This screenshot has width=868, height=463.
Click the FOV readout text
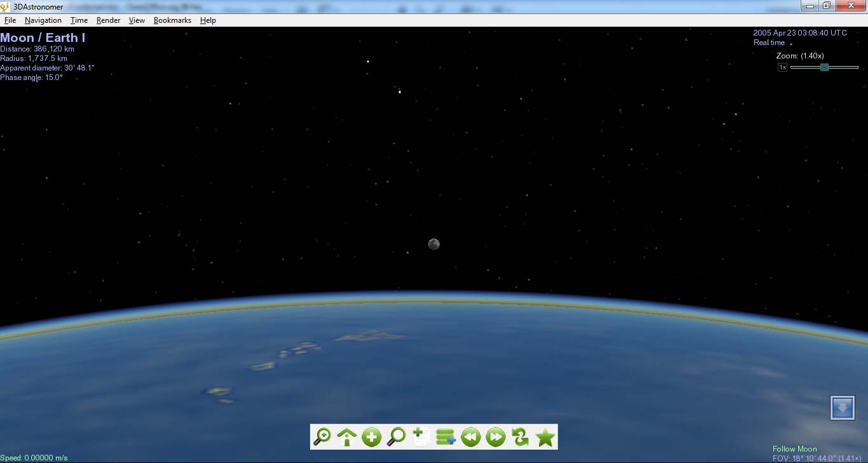point(818,458)
